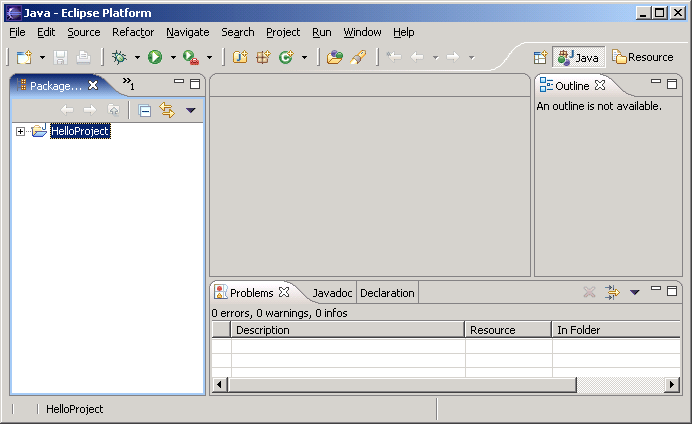
Task: Show hidden views via the chevron list
Action: pos(128,83)
